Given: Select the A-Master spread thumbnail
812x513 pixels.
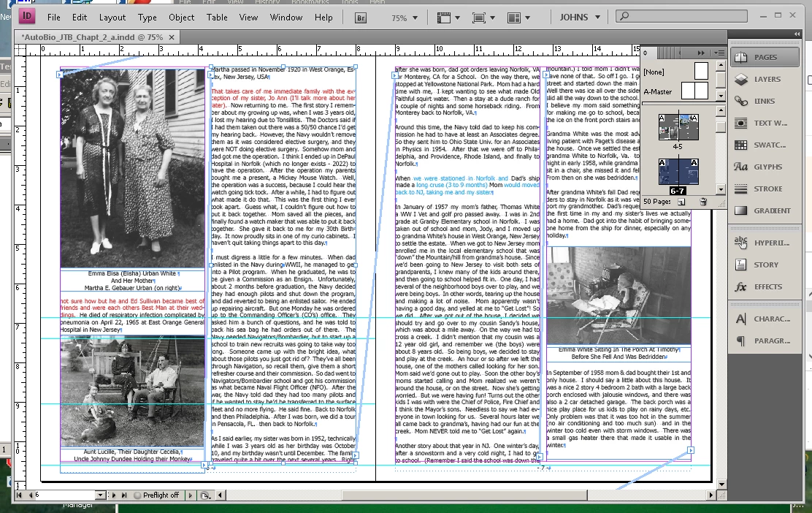Looking at the screenshot, I should (x=695, y=91).
